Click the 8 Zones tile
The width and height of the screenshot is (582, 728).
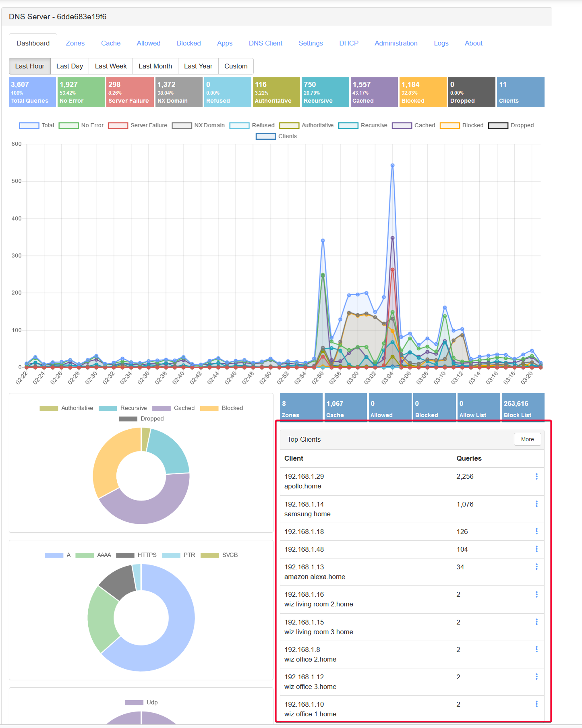(301, 407)
